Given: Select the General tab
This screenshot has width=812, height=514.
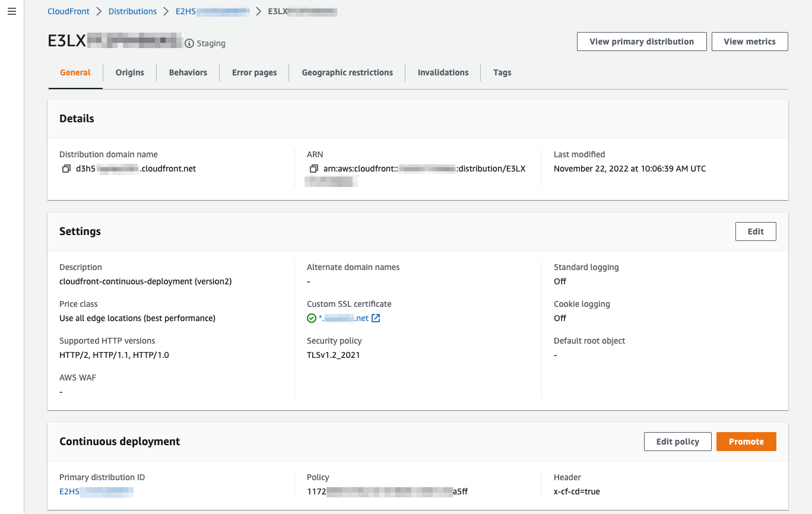Looking at the screenshot, I should pos(75,72).
